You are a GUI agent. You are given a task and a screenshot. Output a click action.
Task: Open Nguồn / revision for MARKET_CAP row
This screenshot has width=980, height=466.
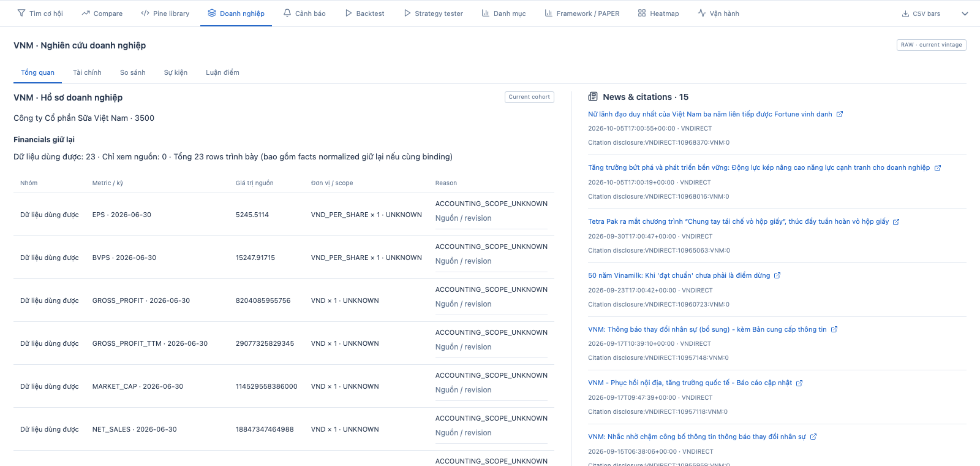point(463,390)
